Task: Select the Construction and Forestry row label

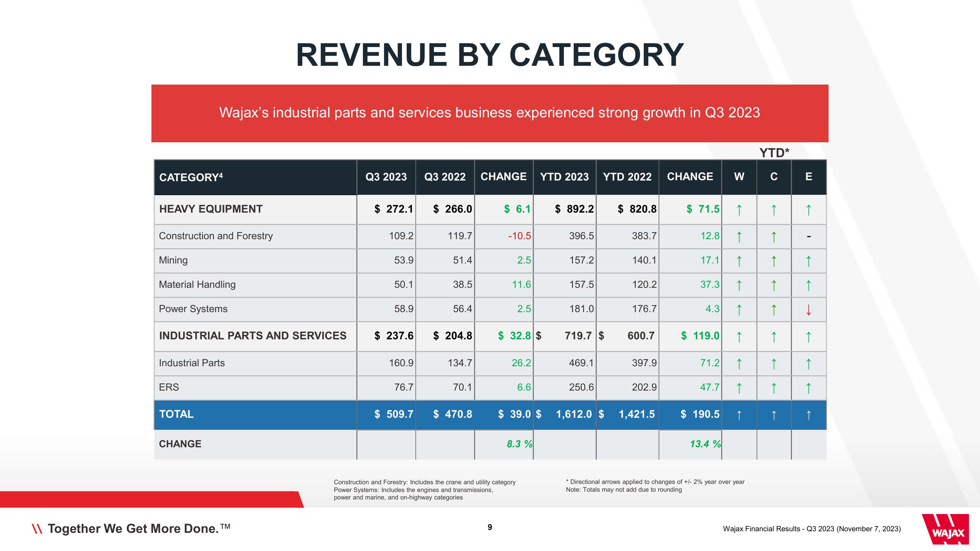Action: [x=216, y=236]
